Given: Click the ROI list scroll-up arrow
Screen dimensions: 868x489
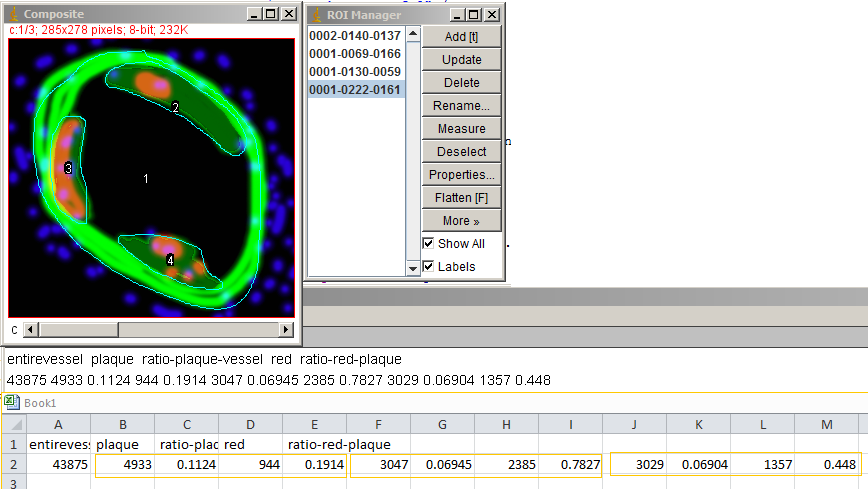Looking at the screenshot, I should (x=413, y=35).
